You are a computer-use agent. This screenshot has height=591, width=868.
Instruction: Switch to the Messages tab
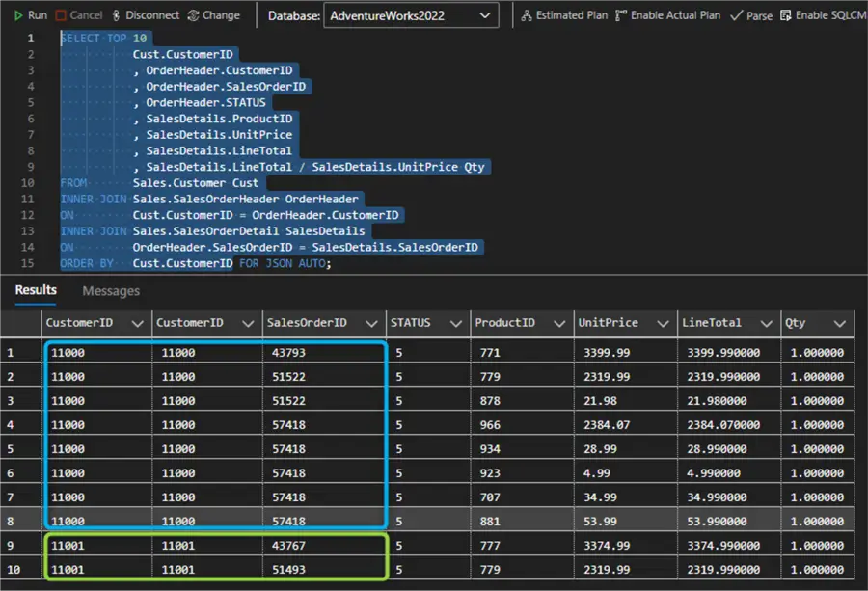tap(110, 290)
